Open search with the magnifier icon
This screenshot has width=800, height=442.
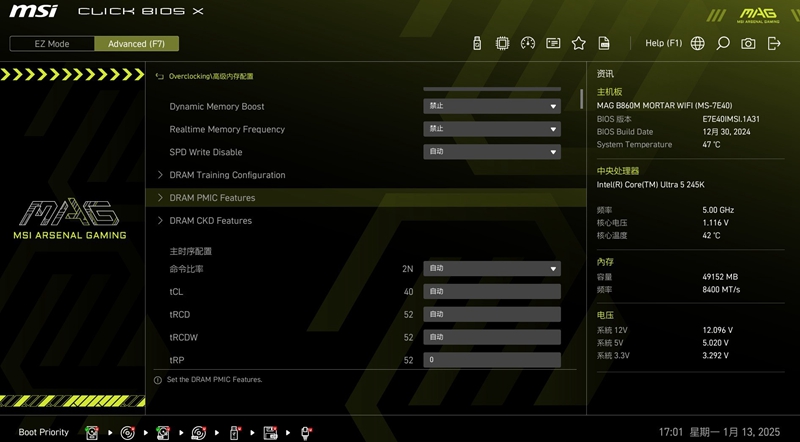coord(723,43)
